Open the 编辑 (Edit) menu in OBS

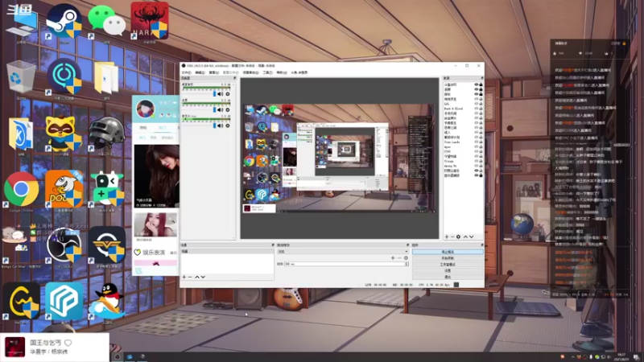coord(200,72)
